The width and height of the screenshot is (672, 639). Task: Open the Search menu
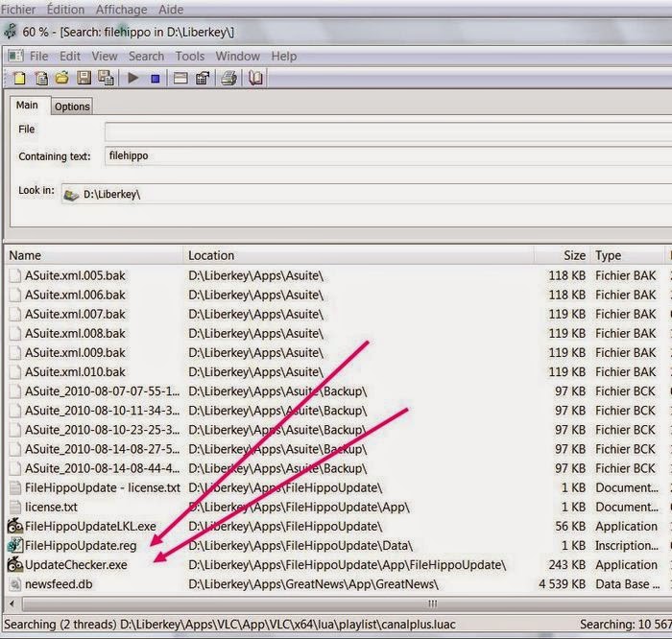click(146, 56)
